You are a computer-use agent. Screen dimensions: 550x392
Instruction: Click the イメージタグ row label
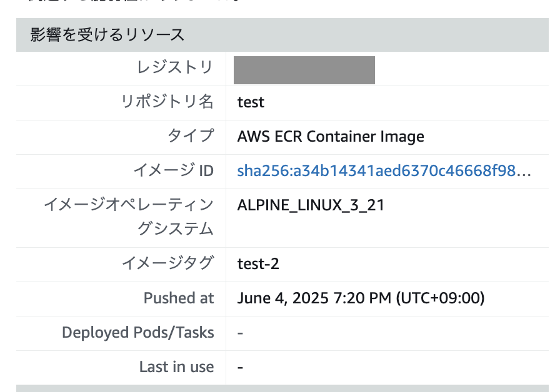pos(167,263)
